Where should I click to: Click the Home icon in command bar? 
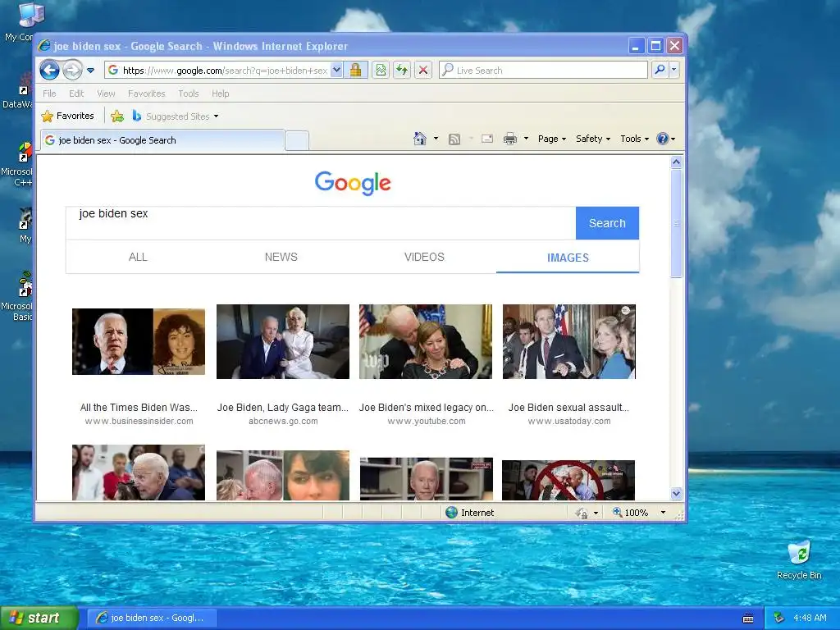419,139
